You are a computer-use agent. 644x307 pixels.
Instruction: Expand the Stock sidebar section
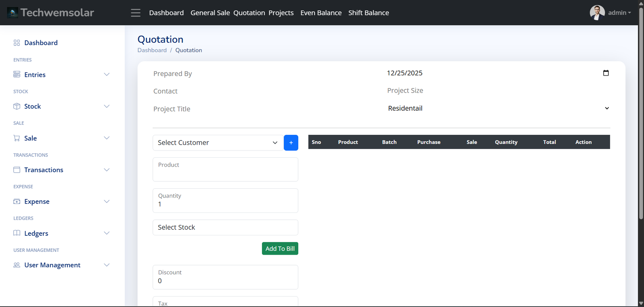pyautogui.click(x=107, y=106)
